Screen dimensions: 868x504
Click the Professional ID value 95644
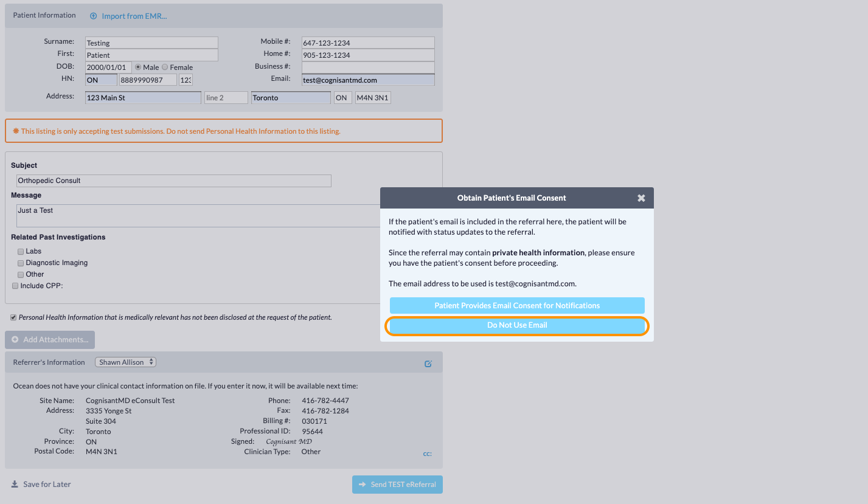pos(312,431)
